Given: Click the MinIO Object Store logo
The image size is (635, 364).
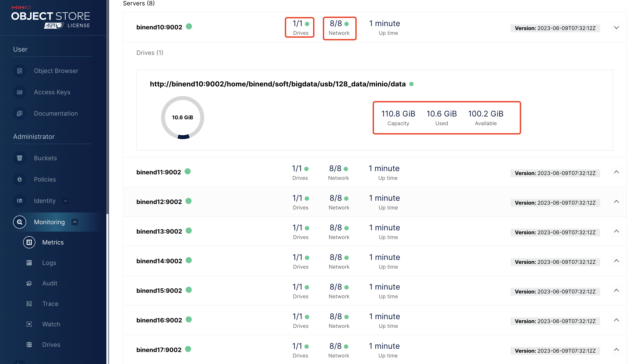Looking at the screenshot, I should tap(51, 17).
